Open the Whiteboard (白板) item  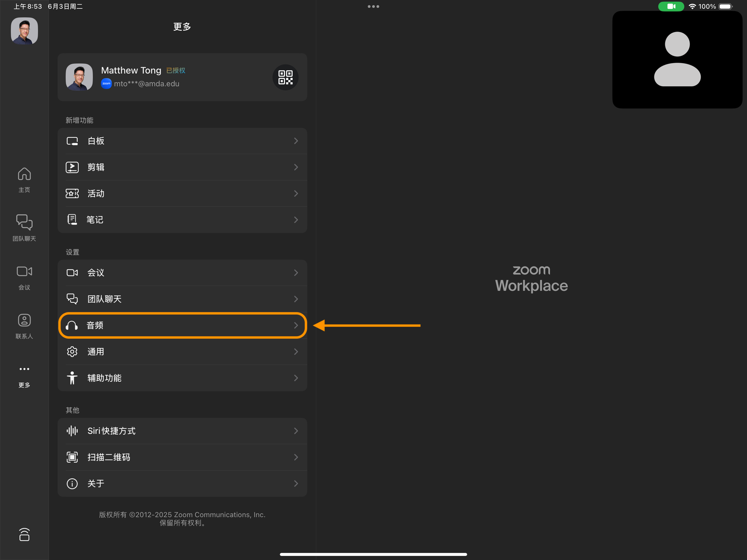tap(182, 141)
